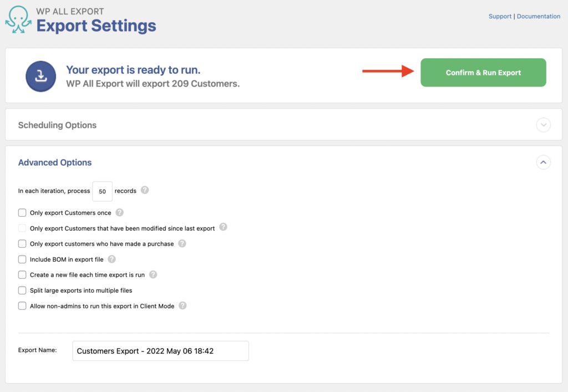Click the Export Name text field
This screenshot has height=392, width=568.
tap(160, 350)
